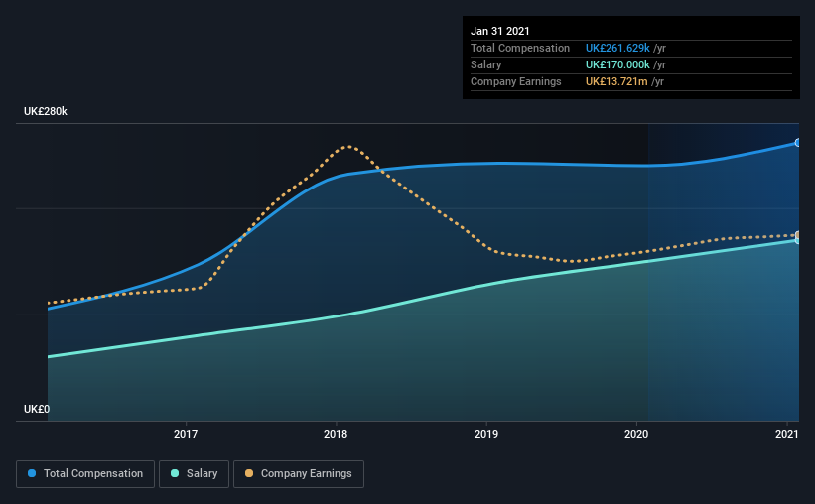Click the Company Earnings tooltip row label

pos(515,81)
